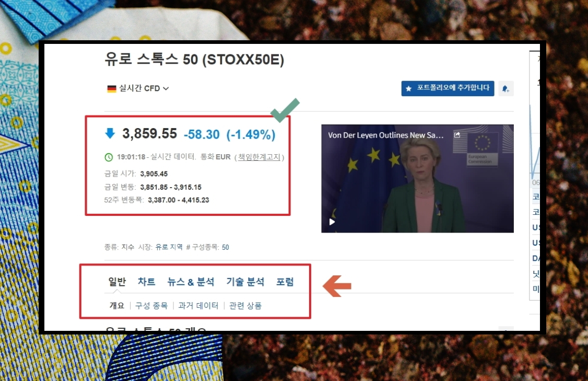Open the 구성 종목 link
588x381 pixels.
151,306
